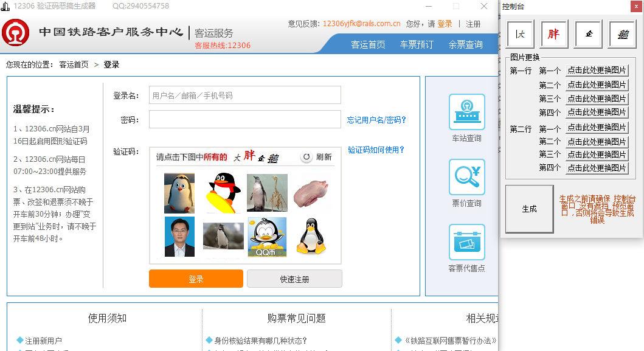Click 忘记用户名/密码 link
The width and height of the screenshot is (644, 351).
coord(376,120)
